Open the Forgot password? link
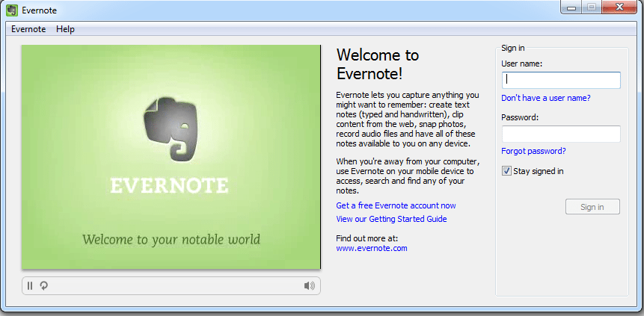Screen dimensions: 644x316 click(x=533, y=151)
